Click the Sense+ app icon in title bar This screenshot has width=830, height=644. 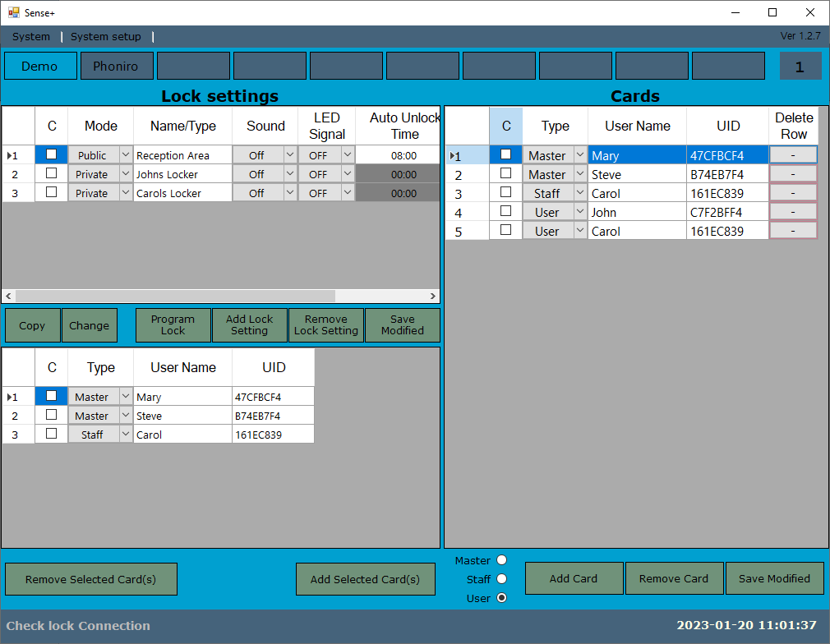point(13,12)
